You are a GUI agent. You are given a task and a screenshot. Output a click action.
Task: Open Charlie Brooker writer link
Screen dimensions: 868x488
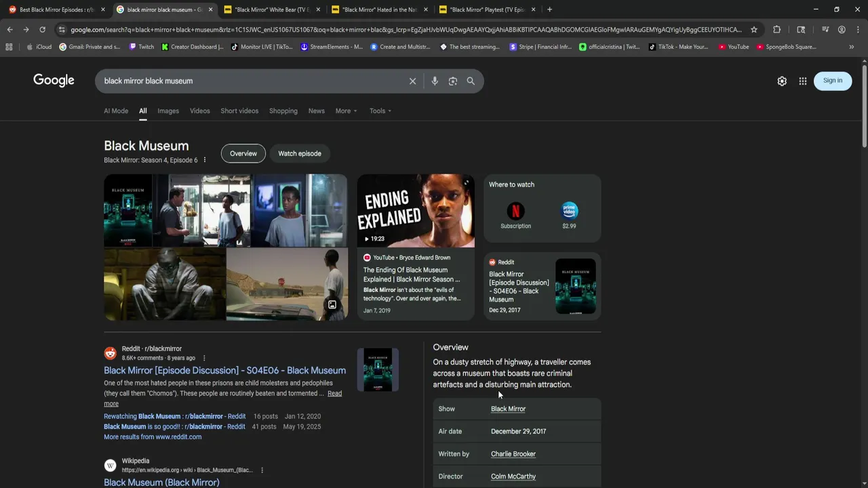[513, 454]
